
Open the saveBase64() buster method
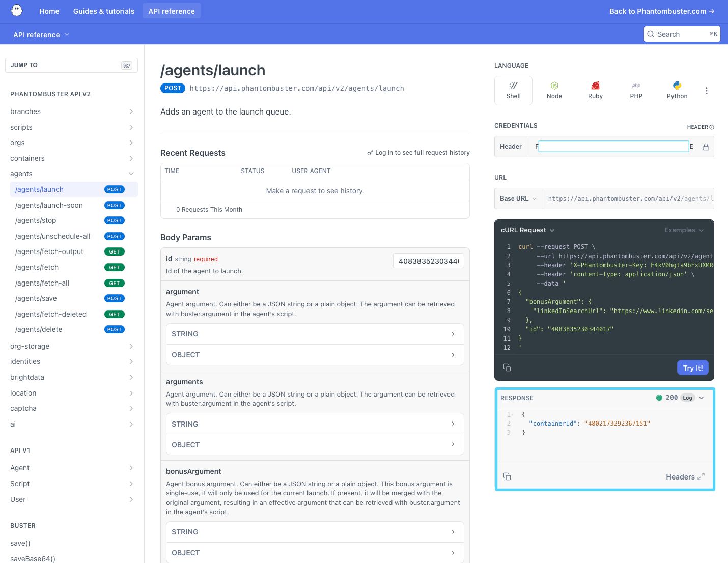33,559
